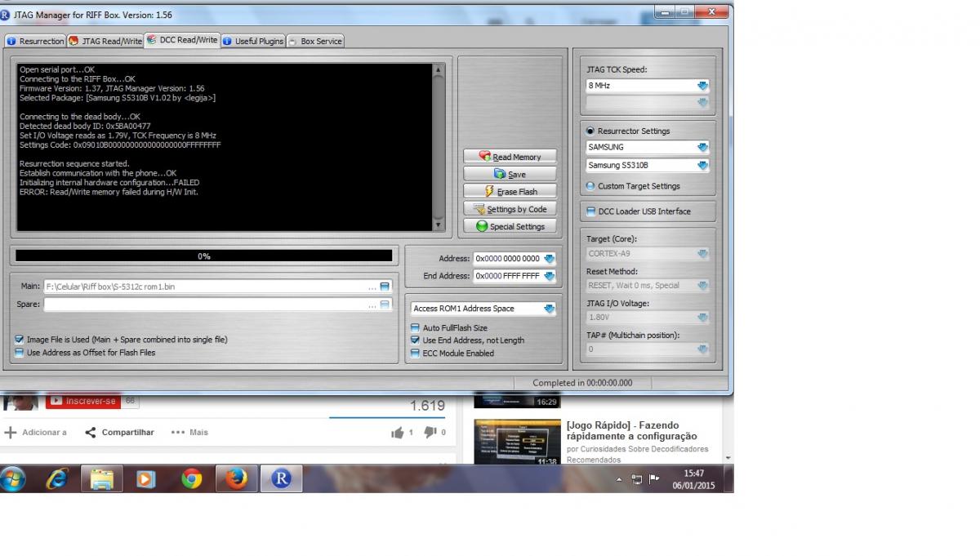Viewport: 980px width, 556px height.
Task: Click the Resurrection tab info icon
Action: (x=11, y=41)
